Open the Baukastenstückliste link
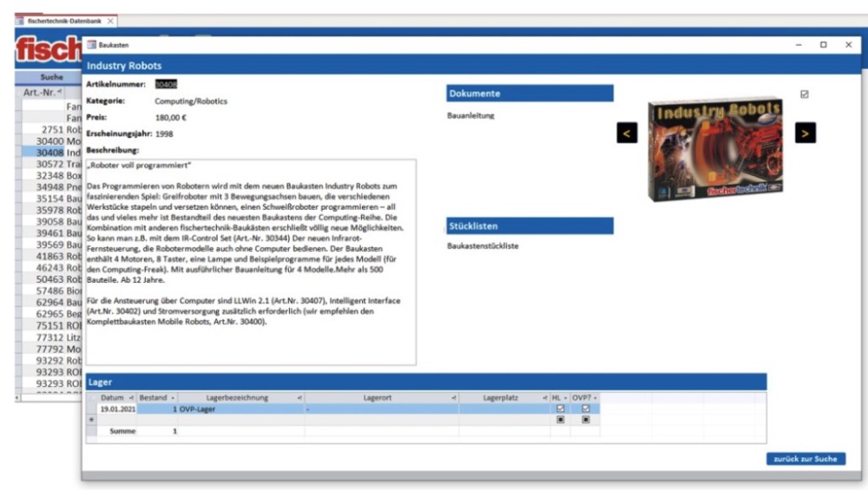 [x=483, y=245]
